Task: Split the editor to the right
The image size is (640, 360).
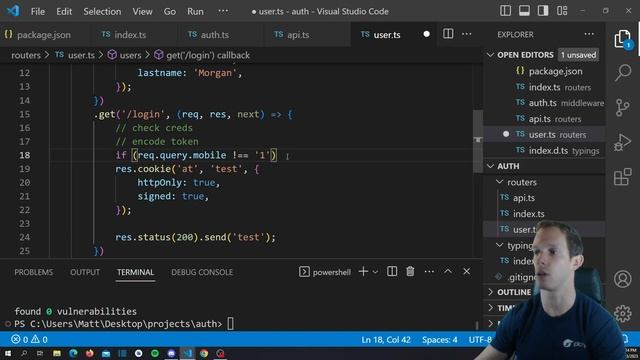Action: [x=448, y=34]
